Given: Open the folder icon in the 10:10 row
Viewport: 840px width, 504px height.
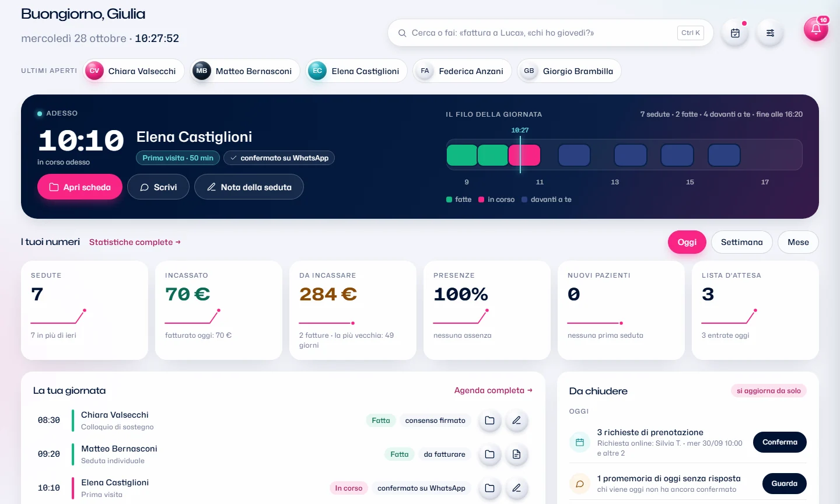Looking at the screenshot, I should 489,488.
